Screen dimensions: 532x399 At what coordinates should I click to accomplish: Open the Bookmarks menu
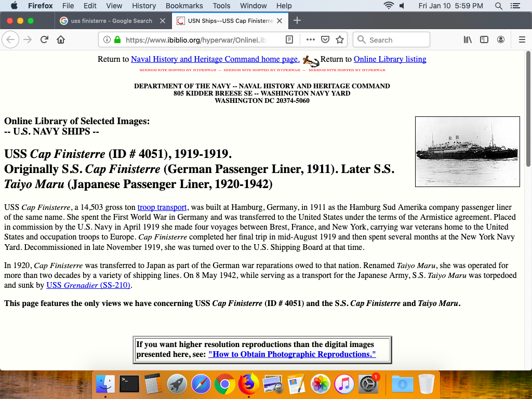pos(184,6)
